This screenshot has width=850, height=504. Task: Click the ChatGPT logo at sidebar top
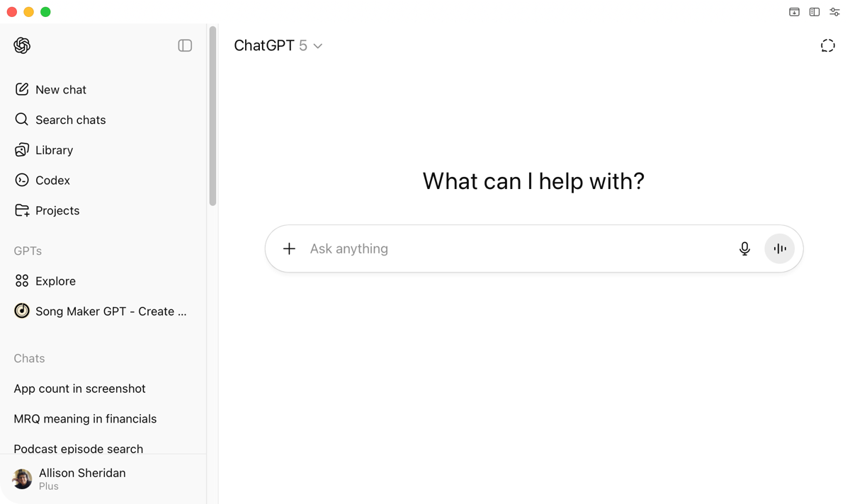[x=21, y=45]
